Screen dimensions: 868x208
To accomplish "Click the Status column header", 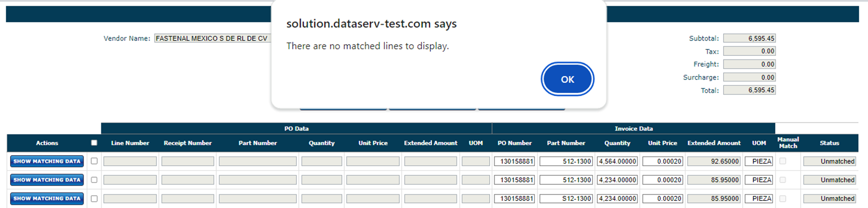I will point(829,143).
